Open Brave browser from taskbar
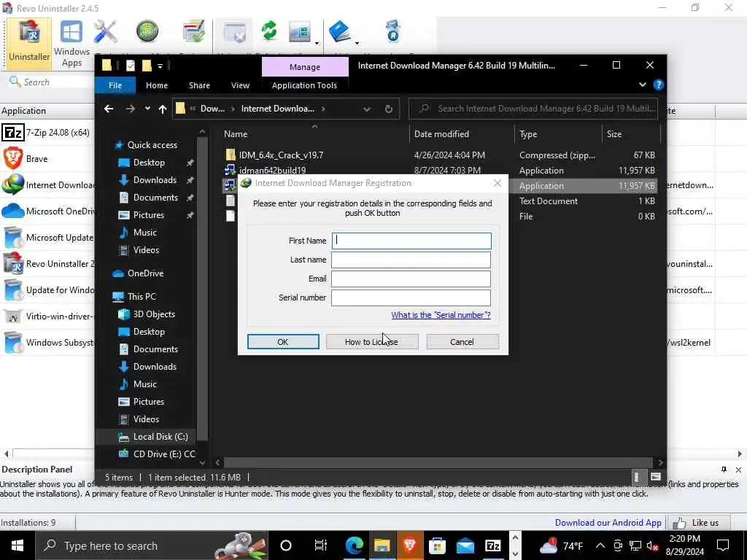 click(x=410, y=545)
